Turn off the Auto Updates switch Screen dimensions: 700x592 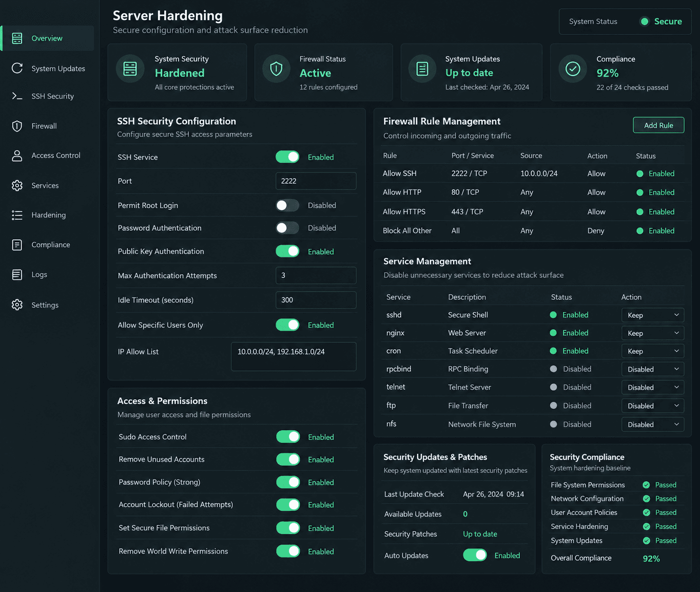(x=475, y=555)
